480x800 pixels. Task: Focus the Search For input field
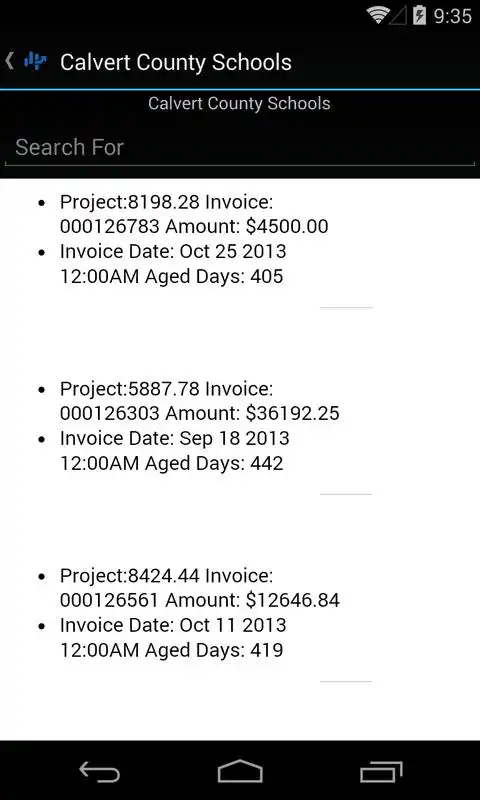(x=240, y=148)
